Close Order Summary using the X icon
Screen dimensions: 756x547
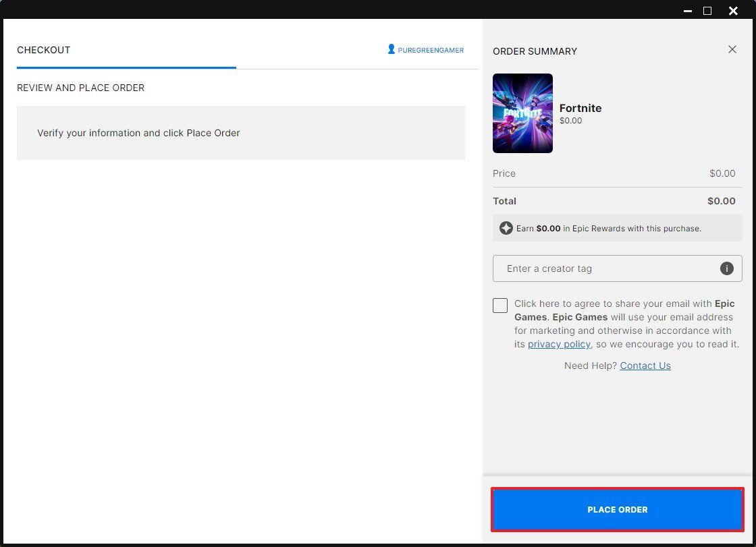[x=732, y=49]
